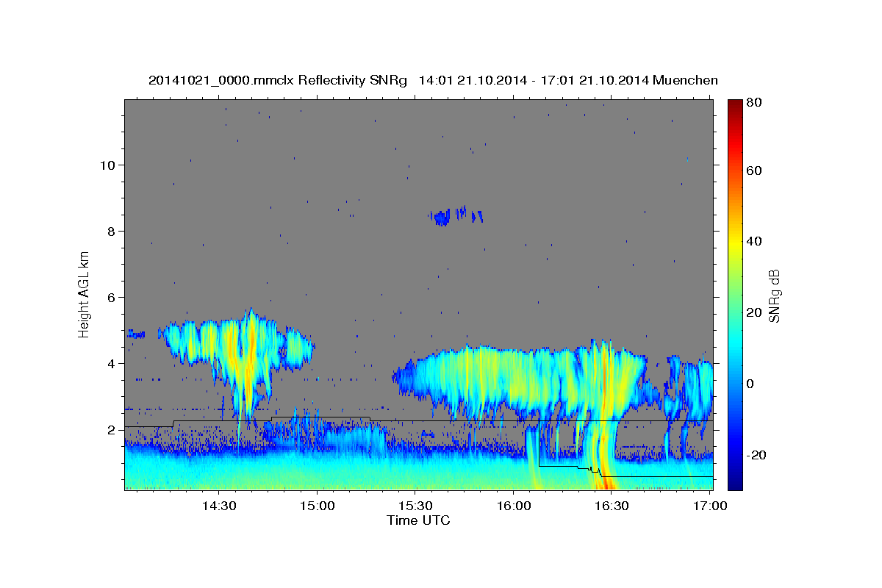Click the height tick label 2
882x588 pixels.
pos(111,429)
